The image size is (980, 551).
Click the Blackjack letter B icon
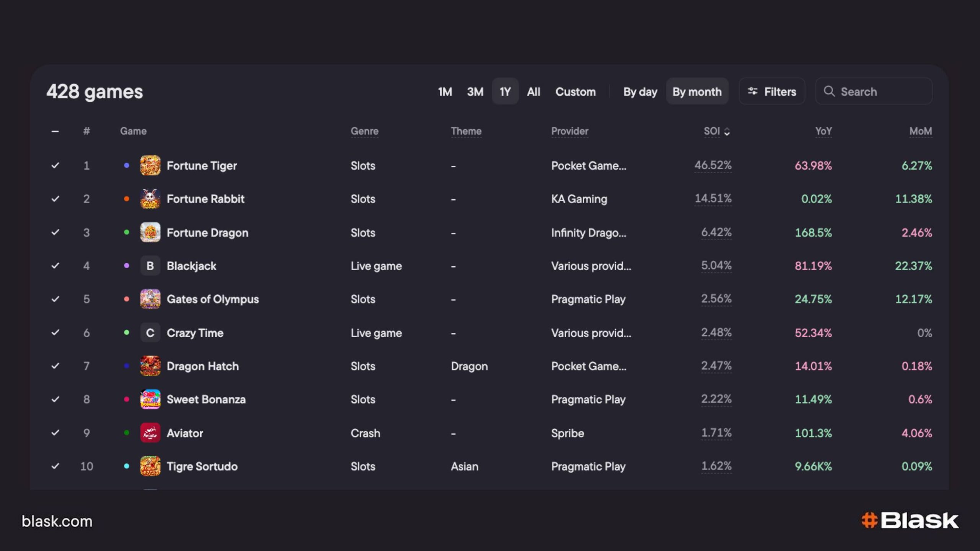(x=150, y=266)
